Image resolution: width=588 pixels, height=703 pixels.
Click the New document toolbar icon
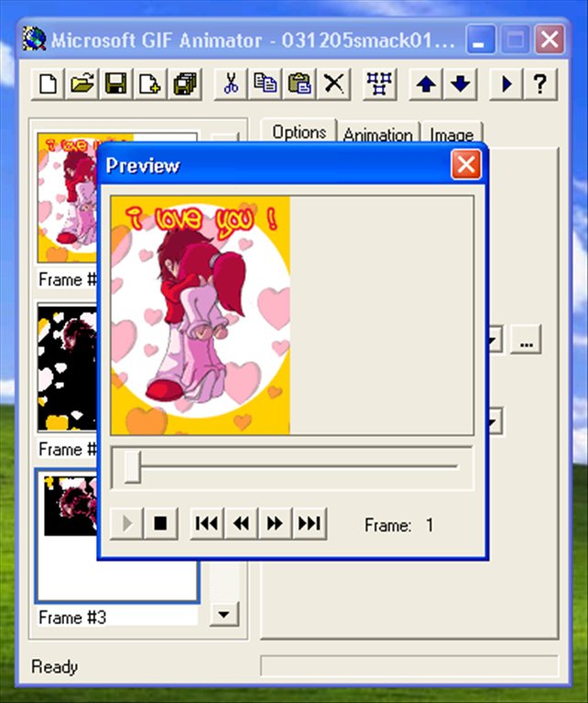pos(48,83)
